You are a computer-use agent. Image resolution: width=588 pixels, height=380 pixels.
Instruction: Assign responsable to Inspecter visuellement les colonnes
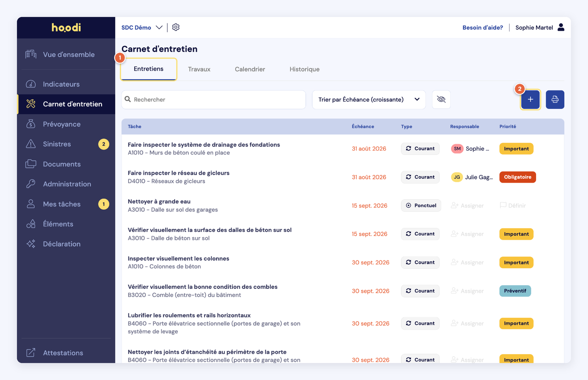(467, 263)
